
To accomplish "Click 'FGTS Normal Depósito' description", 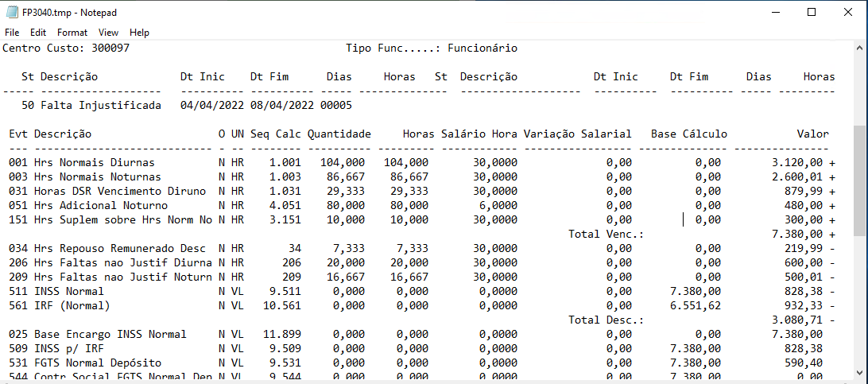I will click(x=98, y=363).
